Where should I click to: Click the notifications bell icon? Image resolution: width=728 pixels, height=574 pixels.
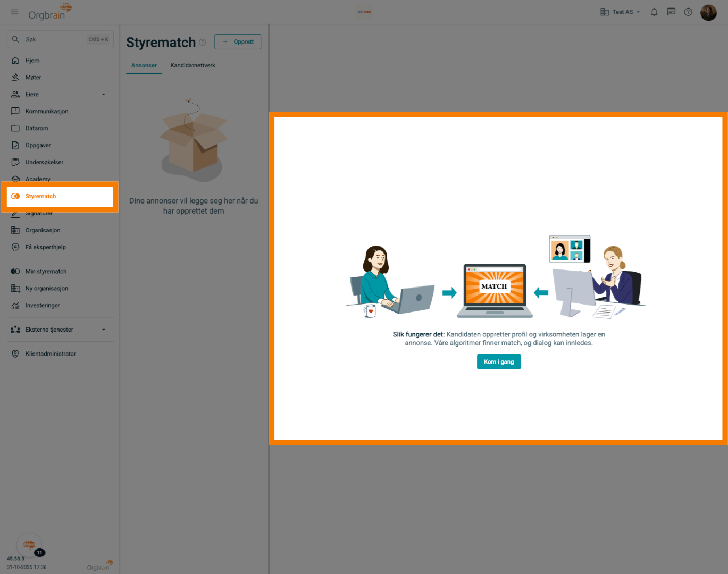tap(654, 12)
